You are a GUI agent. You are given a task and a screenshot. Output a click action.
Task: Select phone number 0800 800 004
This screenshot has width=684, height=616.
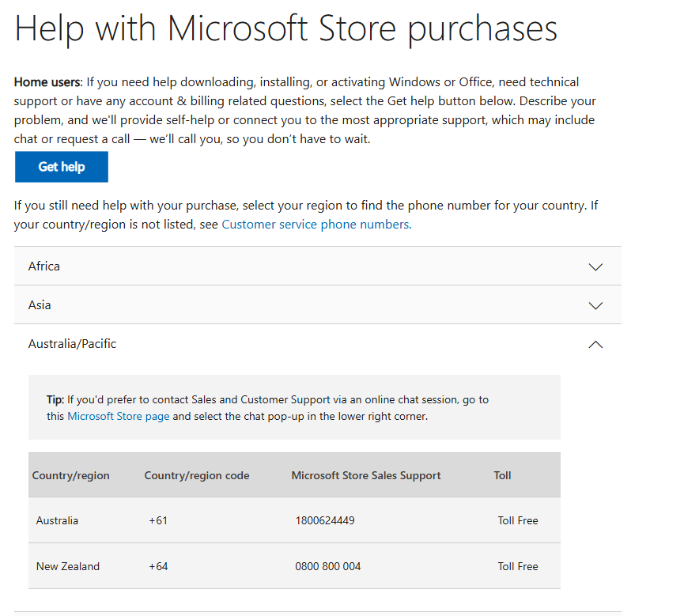[x=328, y=566]
